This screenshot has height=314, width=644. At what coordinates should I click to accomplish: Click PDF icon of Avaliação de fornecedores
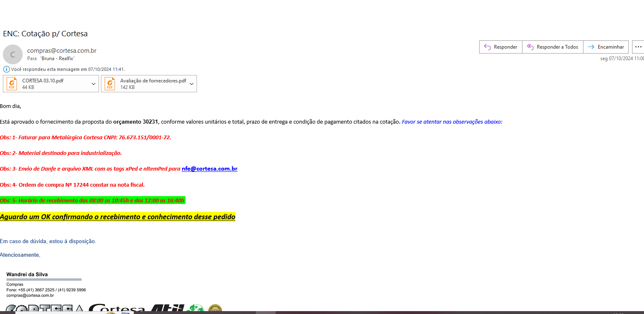pyautogui.click(x=110, y=84)
